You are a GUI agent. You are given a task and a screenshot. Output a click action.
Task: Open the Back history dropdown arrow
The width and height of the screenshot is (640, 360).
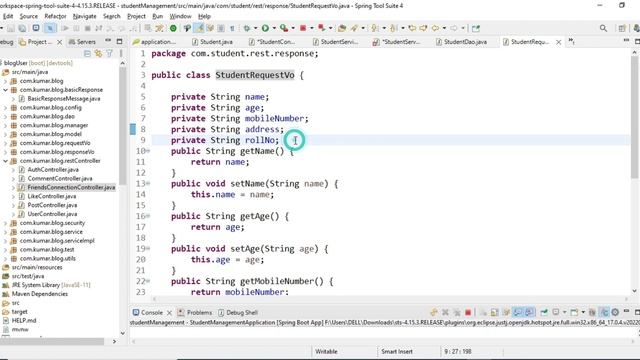coord(444,28)
